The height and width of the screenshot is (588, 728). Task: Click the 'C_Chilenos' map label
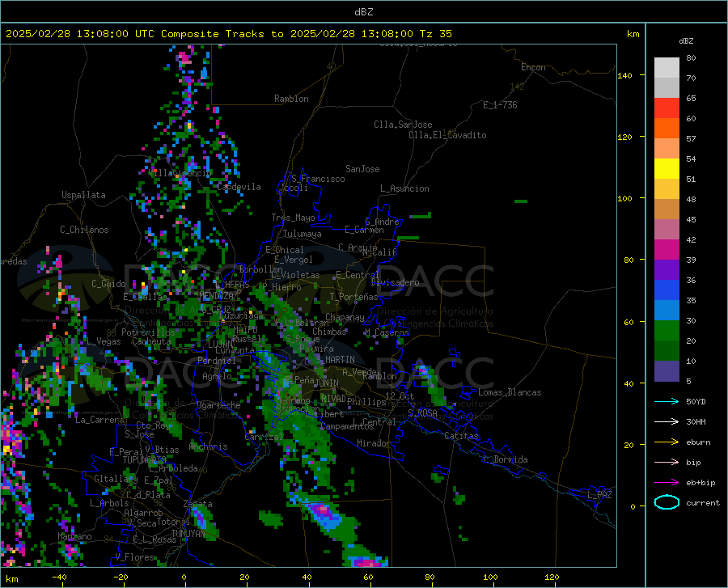click(x=84, y=229)
